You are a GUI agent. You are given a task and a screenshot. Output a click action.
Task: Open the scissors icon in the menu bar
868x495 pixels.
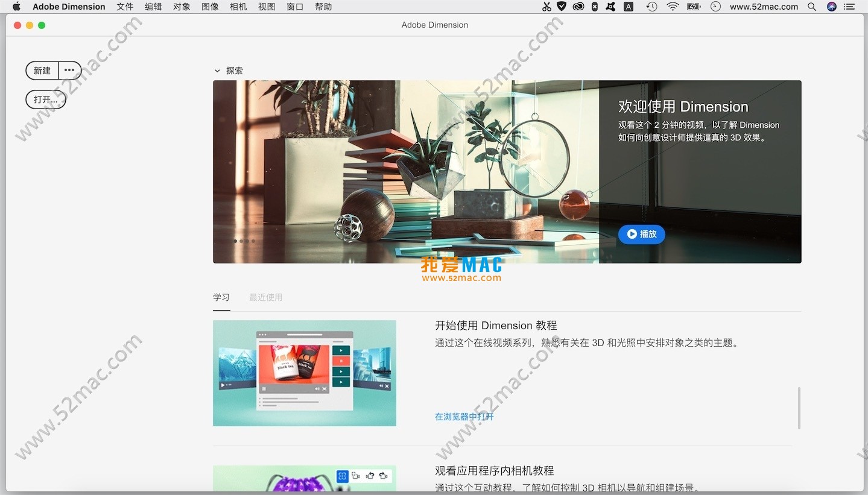(546, 7)
